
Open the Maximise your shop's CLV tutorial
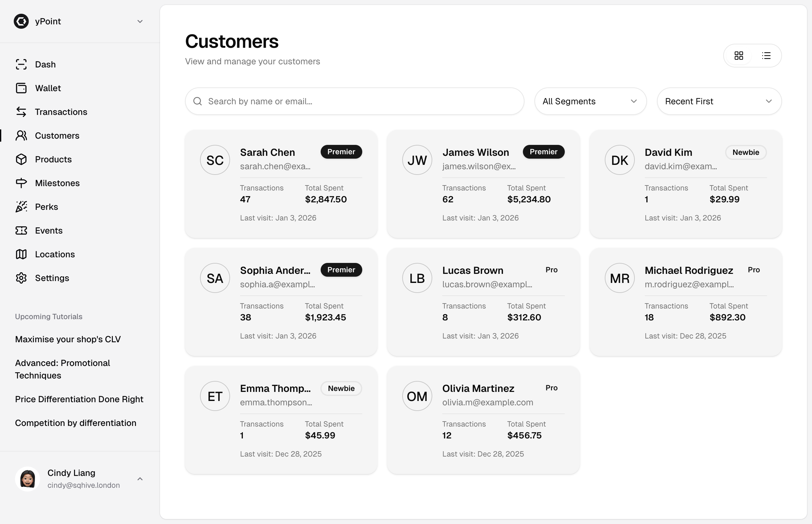[68, 339]
